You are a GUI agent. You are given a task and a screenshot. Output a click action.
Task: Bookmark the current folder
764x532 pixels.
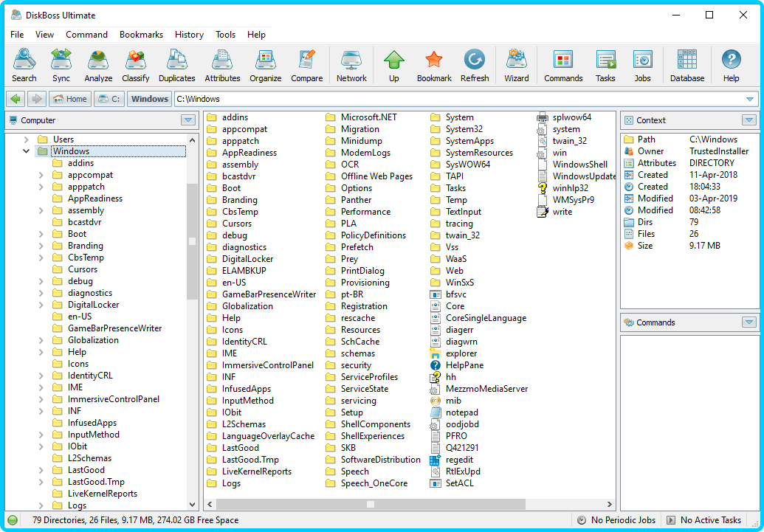coord(434,65)
